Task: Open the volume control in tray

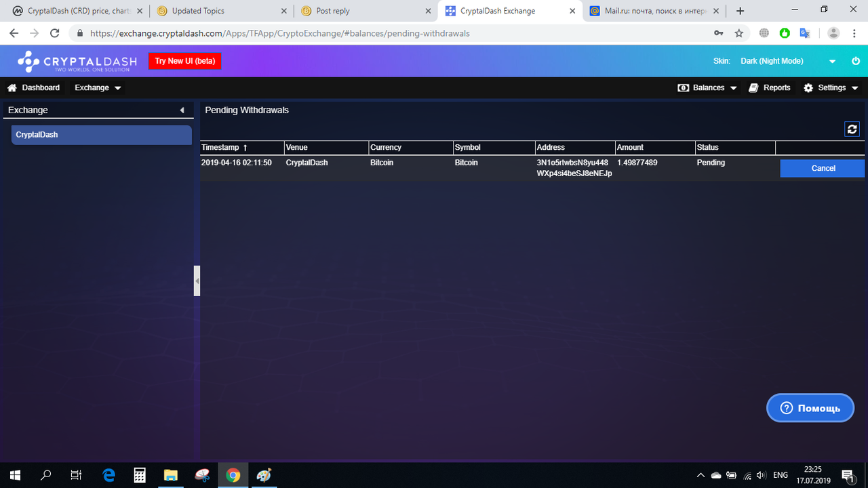Action: point(762,475)
